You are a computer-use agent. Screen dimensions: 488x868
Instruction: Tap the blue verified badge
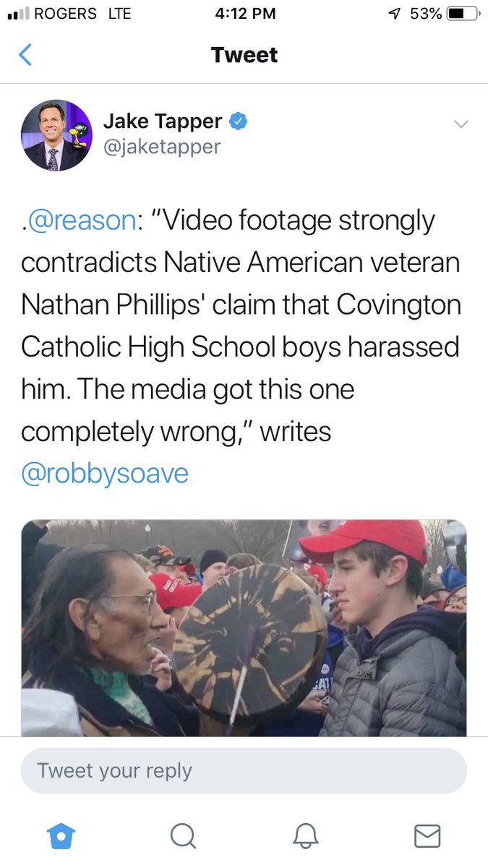tap(239, 122)
